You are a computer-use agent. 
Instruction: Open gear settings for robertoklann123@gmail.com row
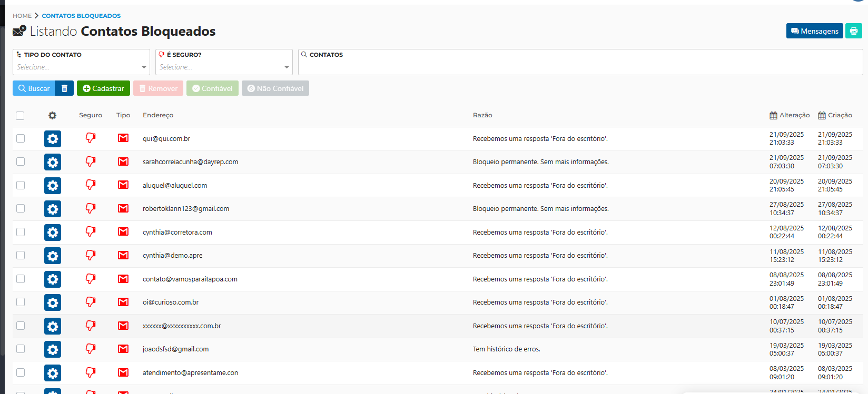click(x=53, y=209)
